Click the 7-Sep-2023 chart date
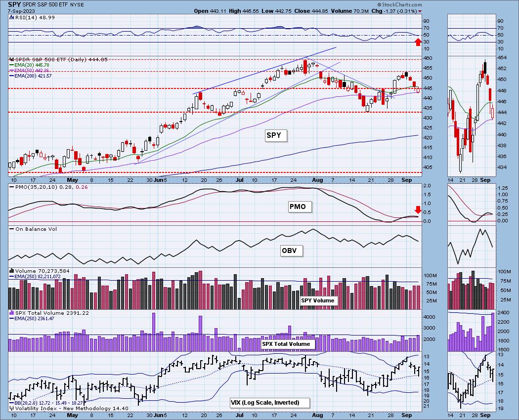 [21, 11]
